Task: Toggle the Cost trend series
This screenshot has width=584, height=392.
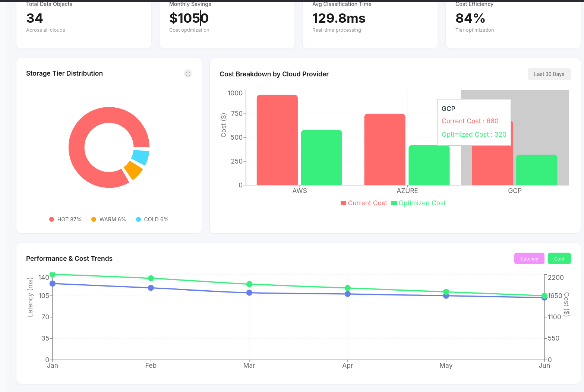Action: [559, 258]
